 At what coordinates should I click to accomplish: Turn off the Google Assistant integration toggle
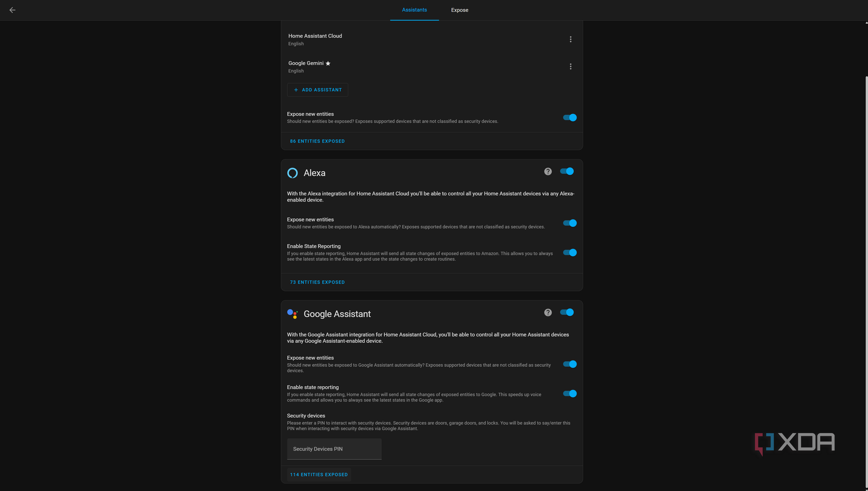567,312
